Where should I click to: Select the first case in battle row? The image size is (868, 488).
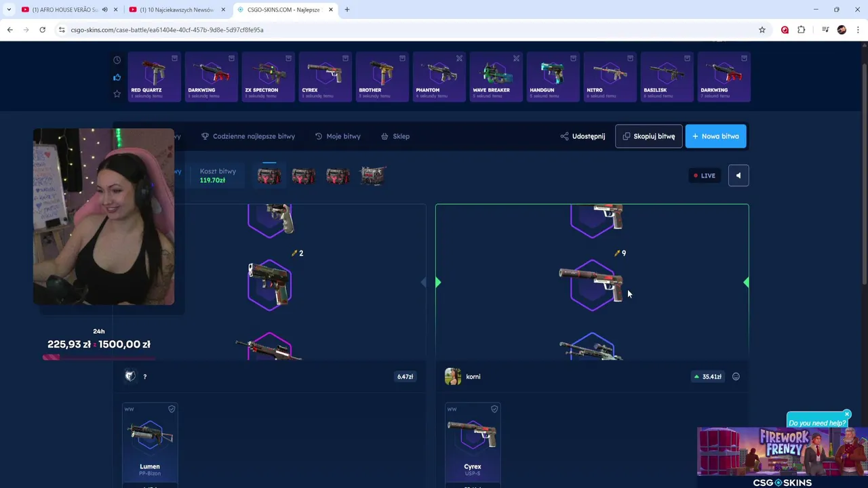pyautogui.click(x=269, y=176)
